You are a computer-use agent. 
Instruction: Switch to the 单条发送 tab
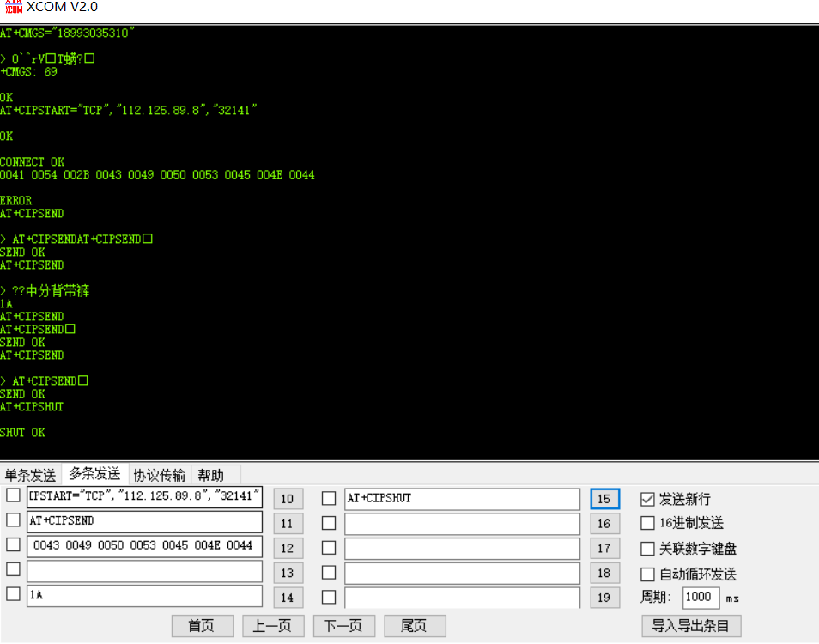[30, 475]
